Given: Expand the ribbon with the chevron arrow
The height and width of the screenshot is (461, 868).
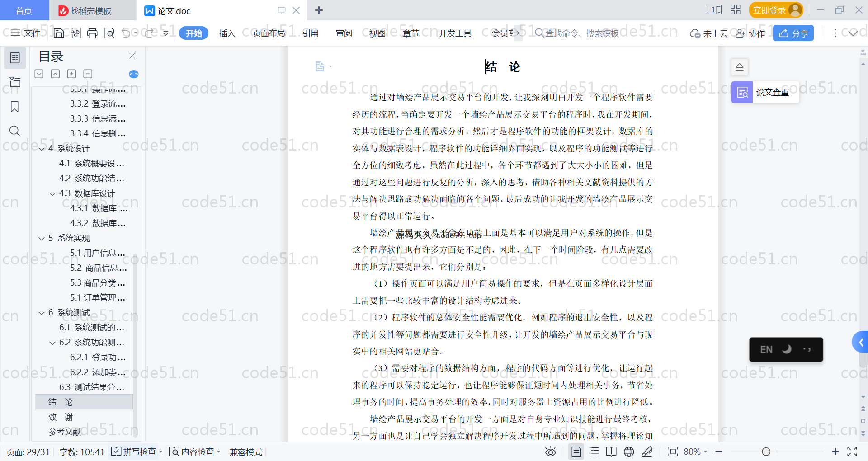Looking at the screenshot, I should coord(853,33).
